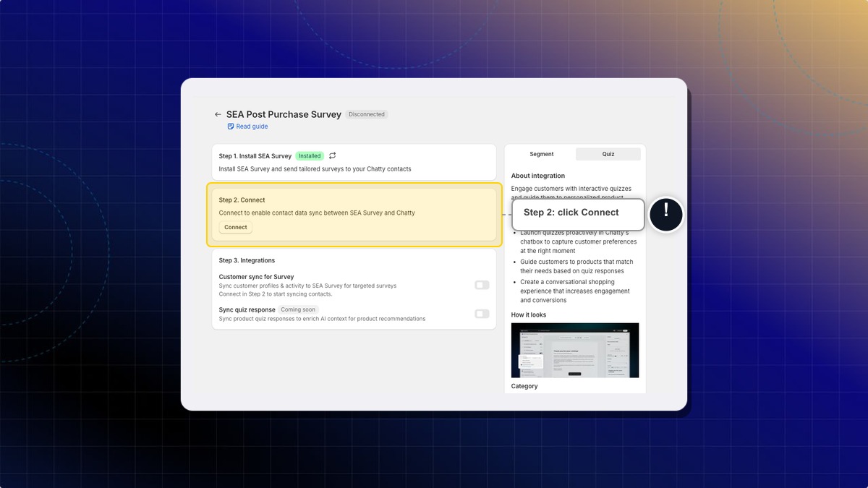The image size is (868, 488).
Task: Click text 'Connect to enable contact data sync'
Action: [317, 213]
